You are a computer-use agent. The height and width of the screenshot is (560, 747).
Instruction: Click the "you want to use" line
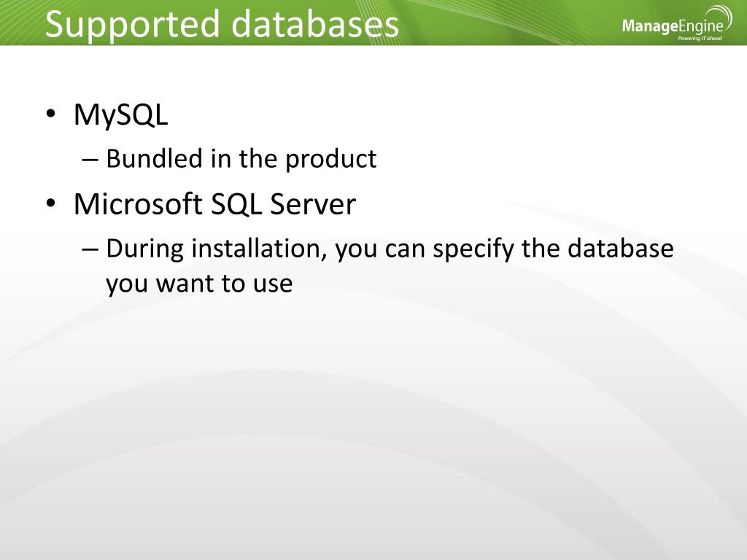click(x=199, y=283)
